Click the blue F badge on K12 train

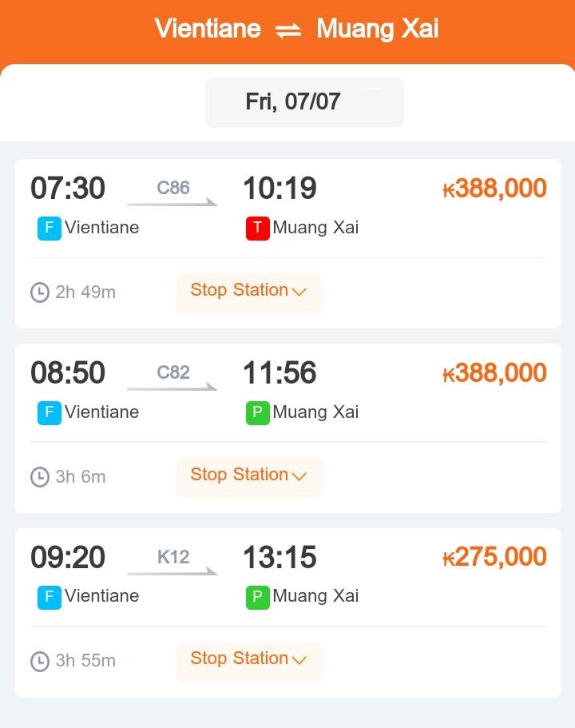[x=50, y=597]
